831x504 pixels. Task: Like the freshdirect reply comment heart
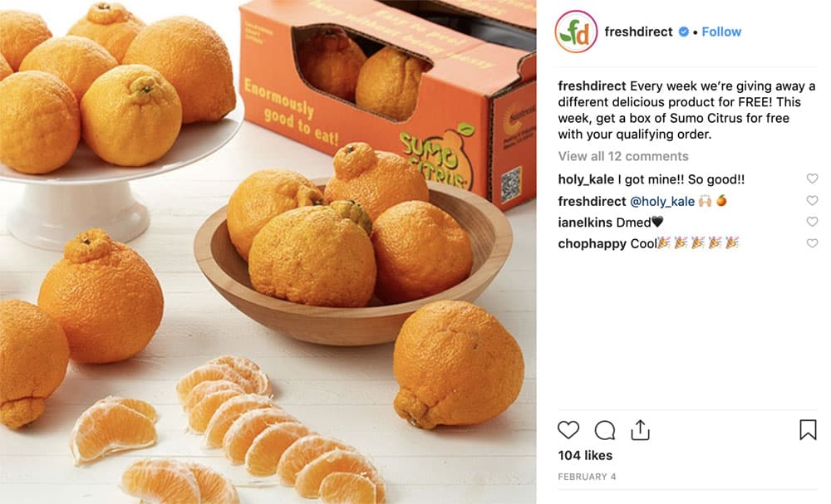[812, 200]
